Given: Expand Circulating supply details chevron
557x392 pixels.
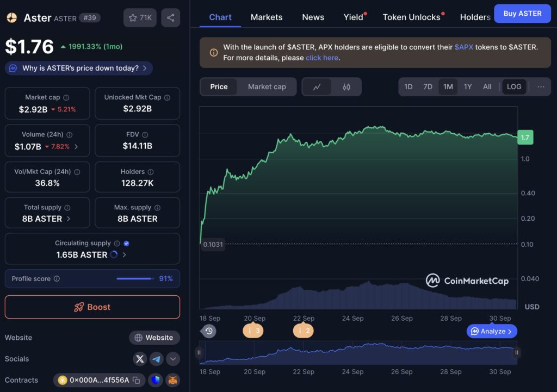Looking at the screenshot, I should pyautogui.click(x=124, y=255).
